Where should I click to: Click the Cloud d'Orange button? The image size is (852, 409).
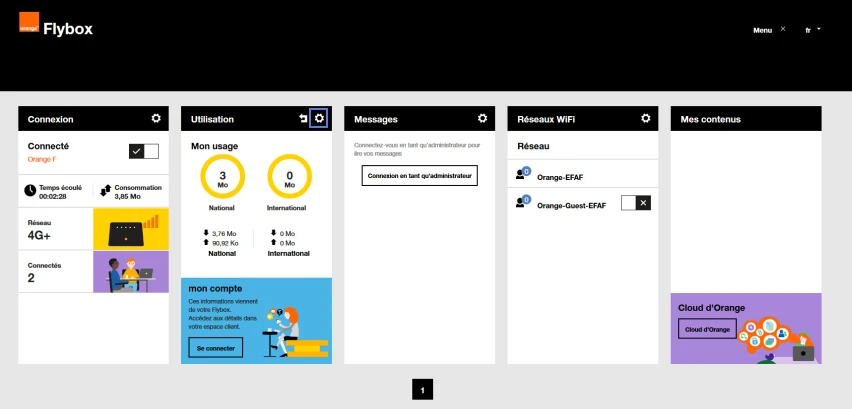[x=707, y=329]
